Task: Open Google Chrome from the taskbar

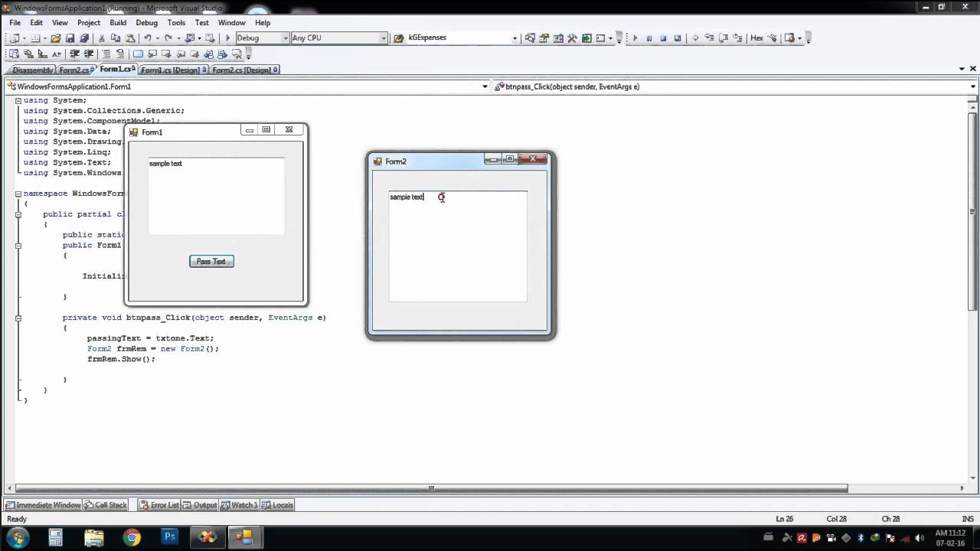Action: coord(132,537)
